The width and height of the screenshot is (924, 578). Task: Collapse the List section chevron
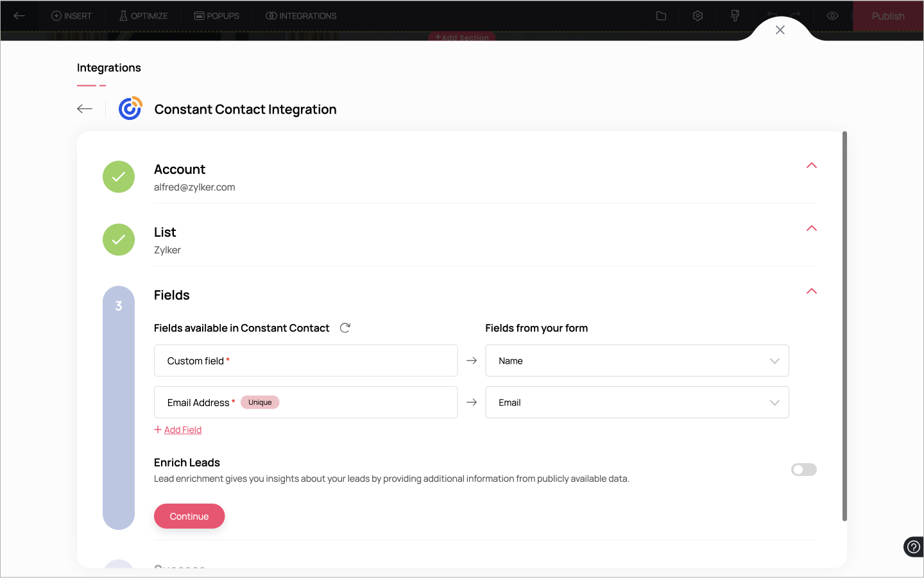812,228
